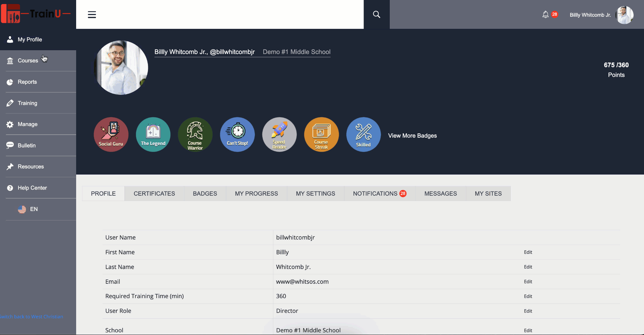Edit the User Role row
The width and height of the screenshot is (644, 335).
click(x=528, y=311)
